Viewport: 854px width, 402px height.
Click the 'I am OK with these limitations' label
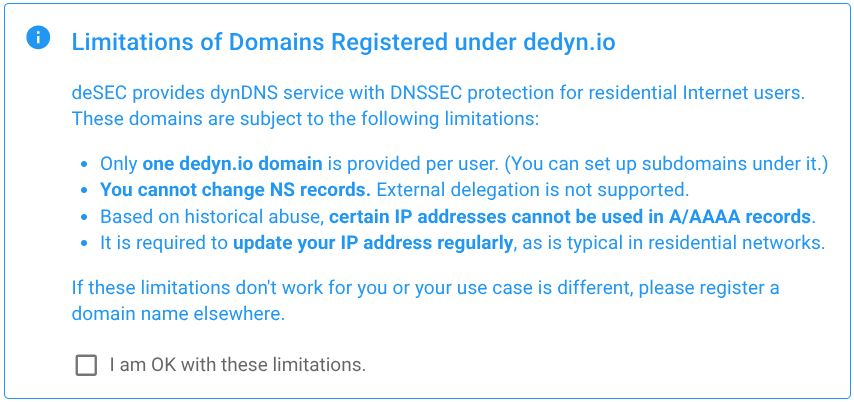[x=238, y=365]
